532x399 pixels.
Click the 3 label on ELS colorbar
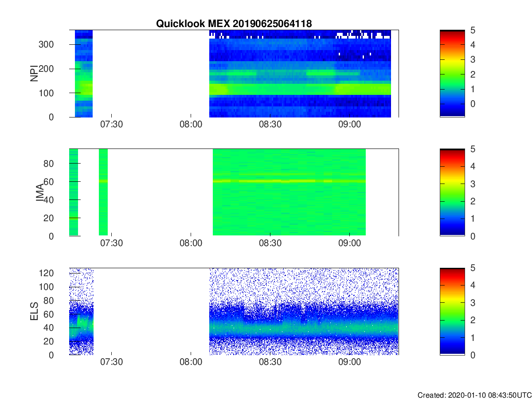472,302
